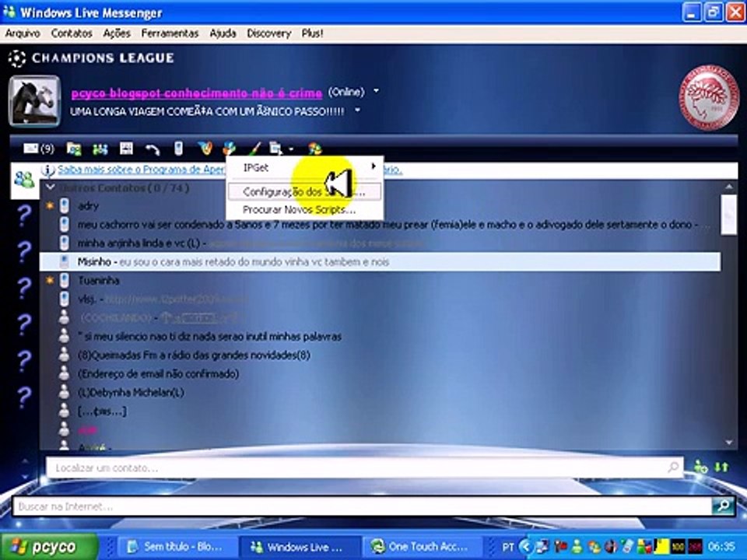The width and height of the screenshot is (747, 560).
Task: Open the Discovery menu
Action: point(268,33)
